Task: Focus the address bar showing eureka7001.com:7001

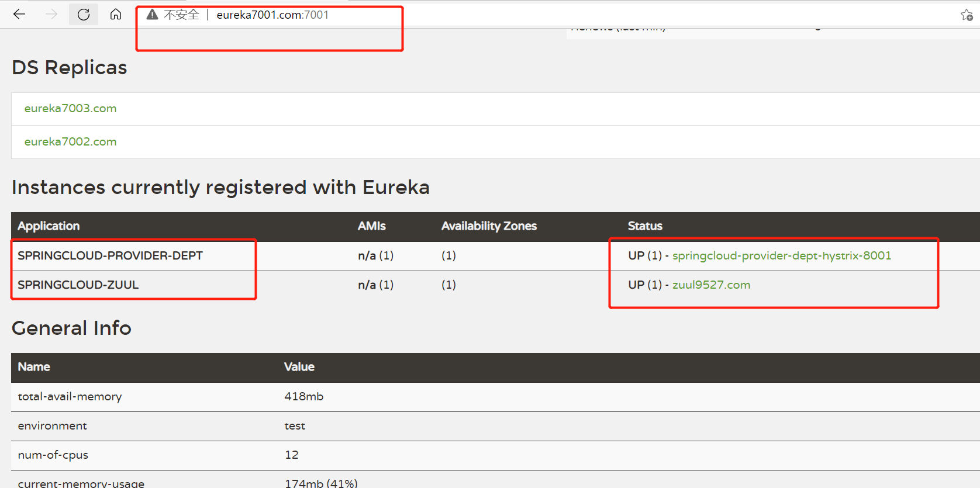Action: click(272, 15)
